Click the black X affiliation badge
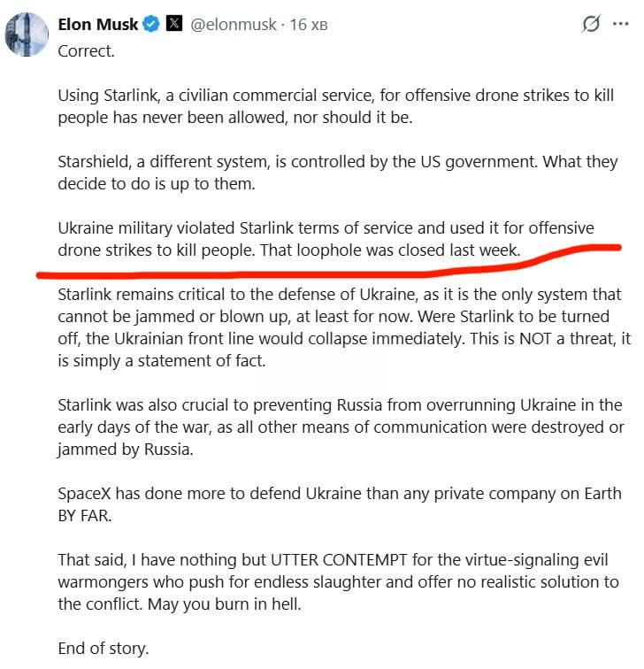This screenshot has width=644, height=669. [x=174, y=23]
